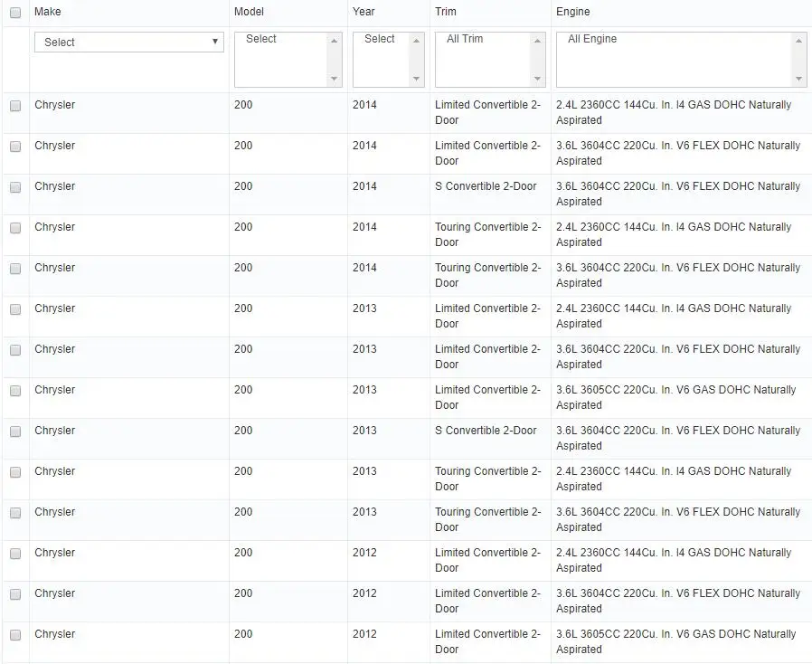Screen dimensions: 812x664
Task: Click 'Chrysler' in the first 2014 Limited row
Action: point(55,105)
